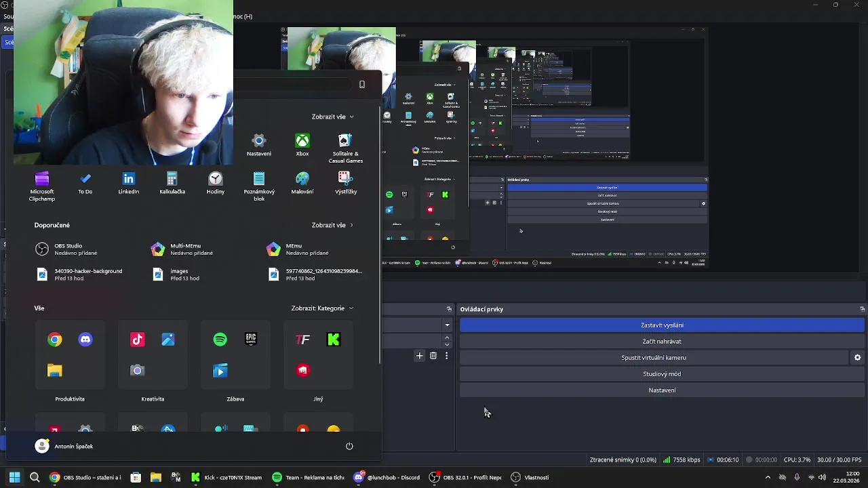The height and width of the screenshot is (488, 868).
Task: Open Camera app in Kreativita group
Action: point(138,370)
